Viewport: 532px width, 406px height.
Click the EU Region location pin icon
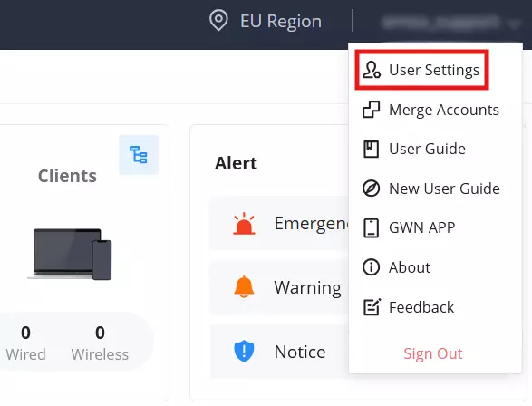click(x=218, y=20)
